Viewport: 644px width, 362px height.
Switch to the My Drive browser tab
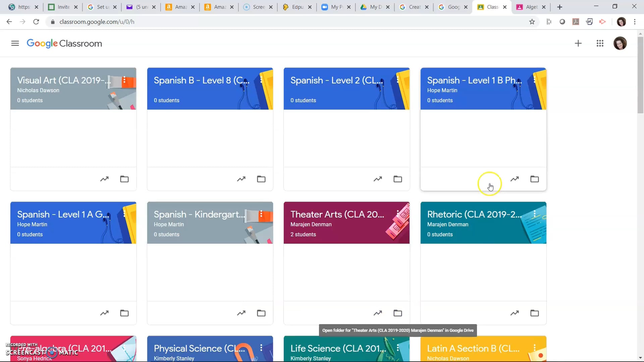[375, 7]
